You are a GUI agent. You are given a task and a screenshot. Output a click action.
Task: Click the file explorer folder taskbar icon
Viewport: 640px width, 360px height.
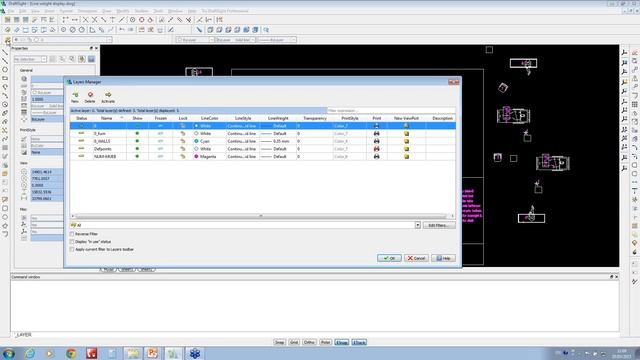coord(132,353)
